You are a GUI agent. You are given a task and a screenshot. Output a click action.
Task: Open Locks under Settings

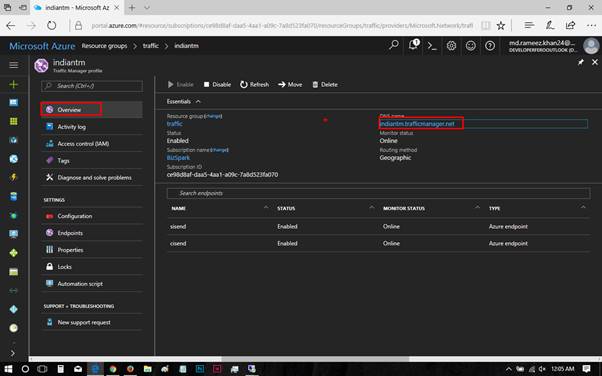click(x=92, y=267)
